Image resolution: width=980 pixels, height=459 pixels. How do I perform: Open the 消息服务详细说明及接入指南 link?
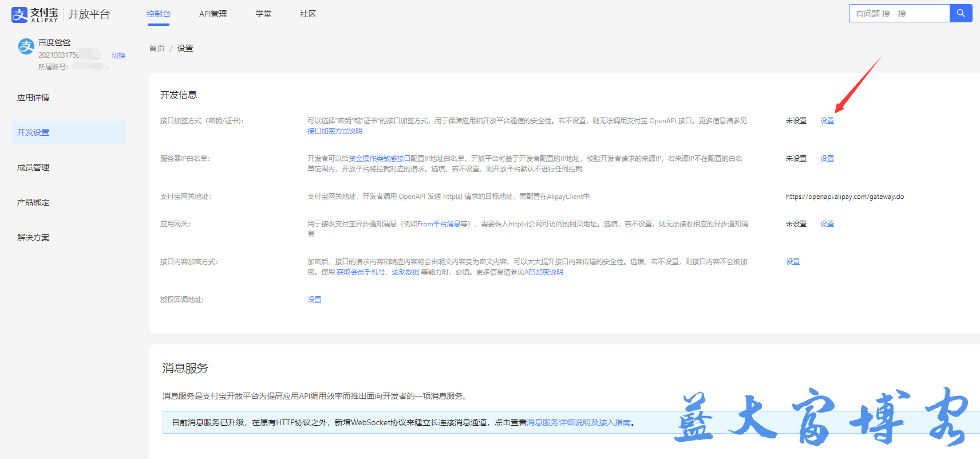point(579,422)
